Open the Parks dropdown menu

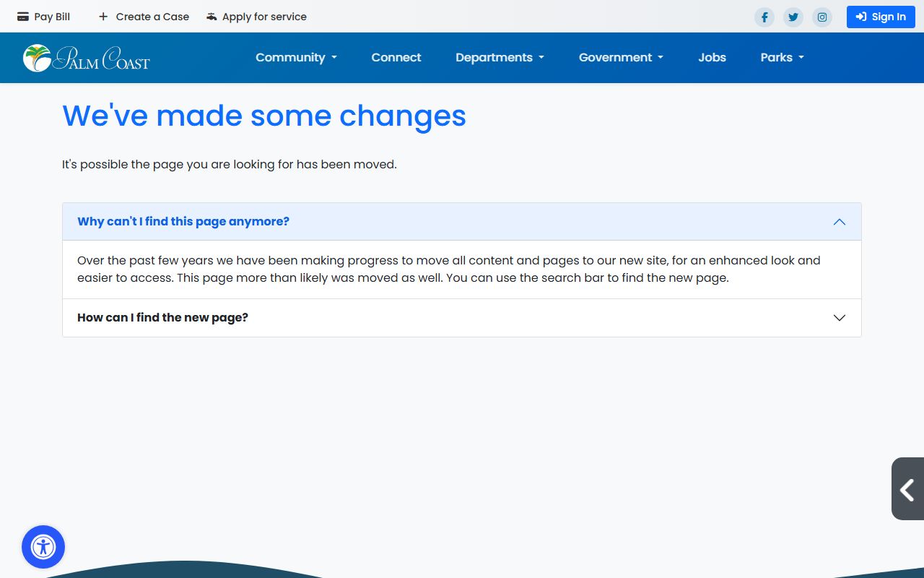pyautogui.click(x=782, y=58)
